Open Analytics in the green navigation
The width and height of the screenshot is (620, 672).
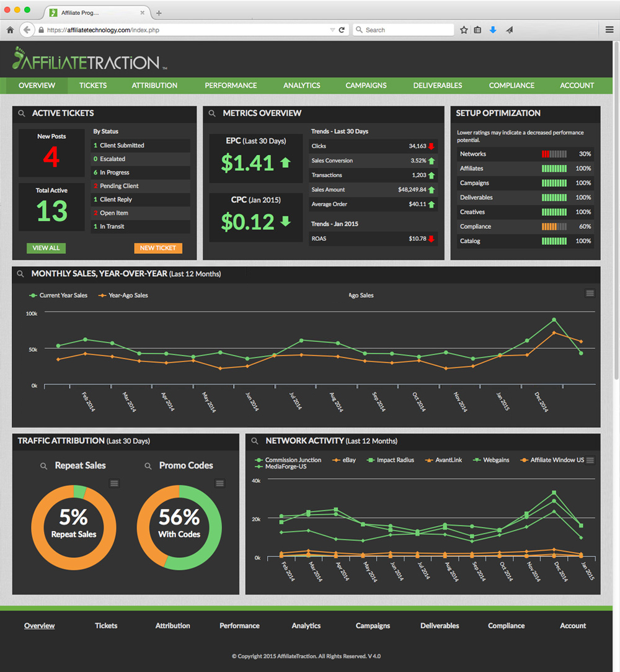[302, 85]
